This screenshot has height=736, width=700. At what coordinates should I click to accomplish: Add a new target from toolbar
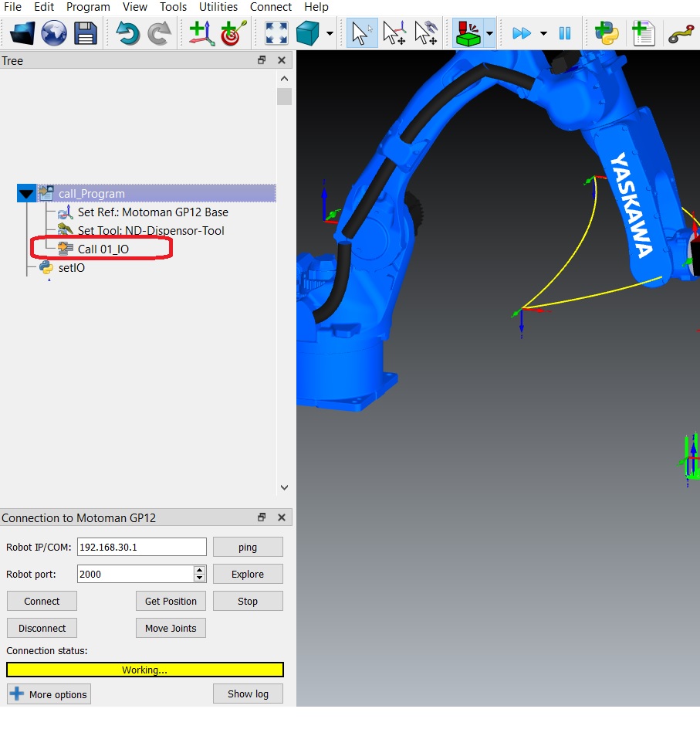tap(233, 33)
